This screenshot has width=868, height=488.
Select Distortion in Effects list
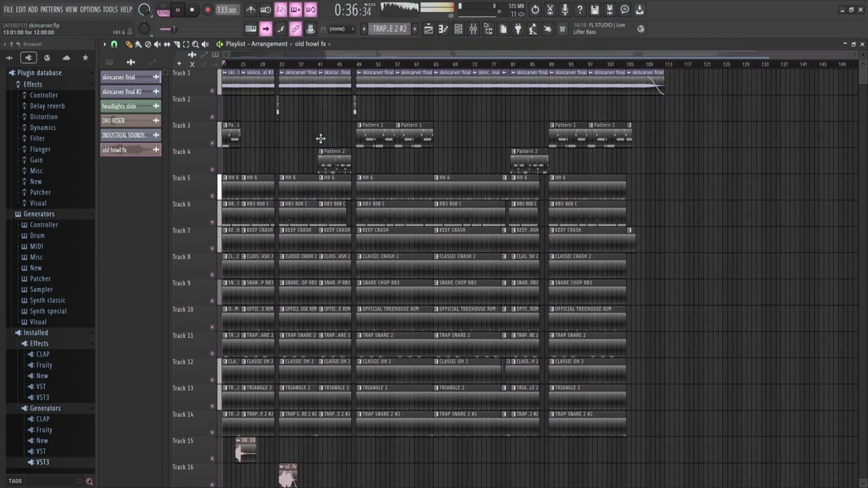click(43, 117)
